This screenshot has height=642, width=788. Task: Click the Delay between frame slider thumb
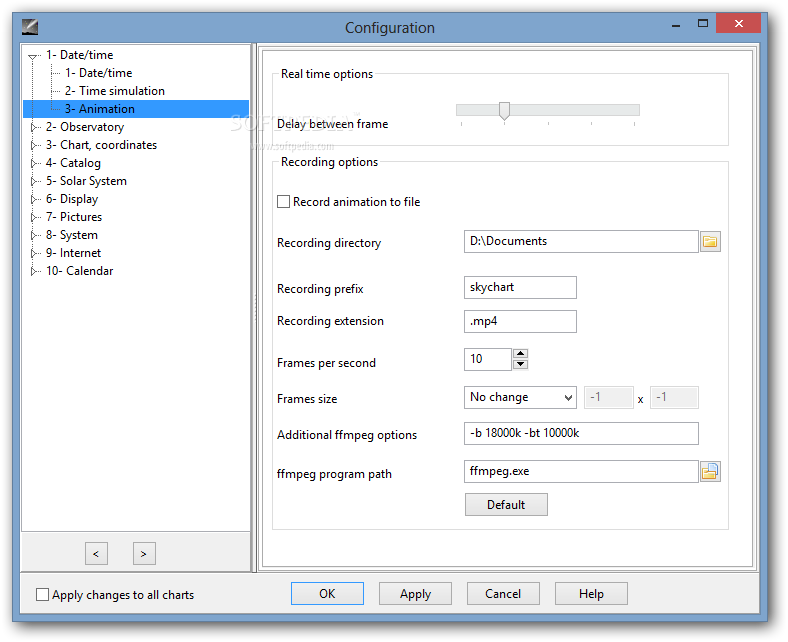click(x=504, y=111)
